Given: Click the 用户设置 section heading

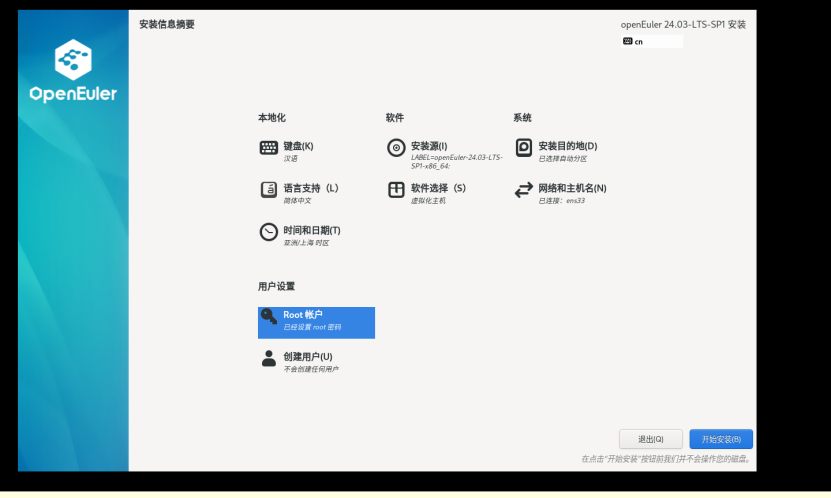Looking at the screenshot, I should point(277,287).
